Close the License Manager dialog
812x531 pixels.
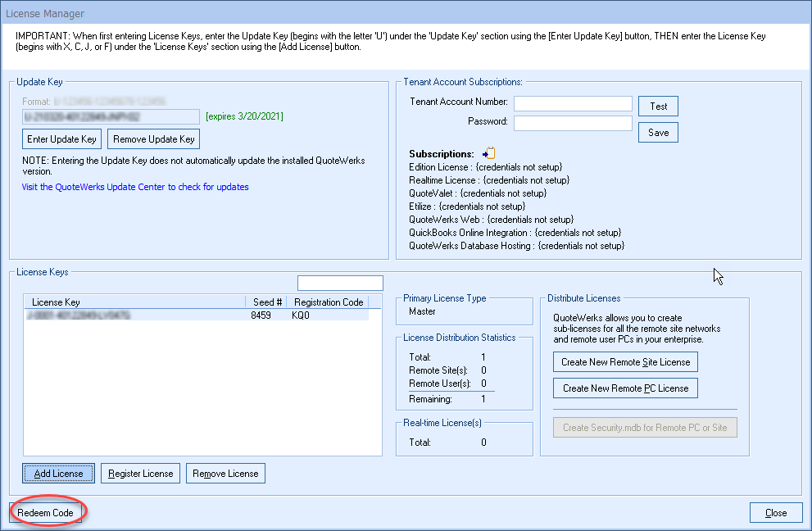point(776,512)
